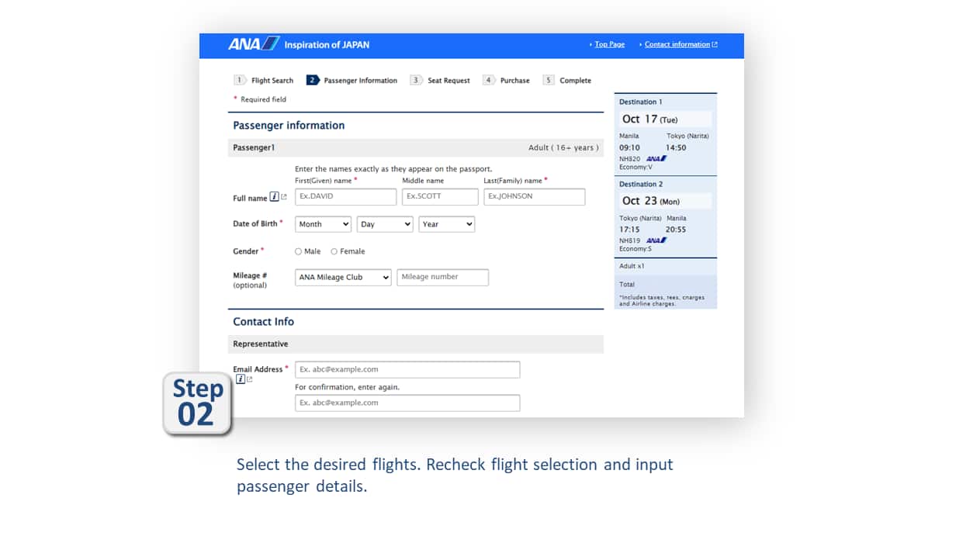Click the external link icon beside Full name
The image size is (980, 543).
[x=284, y=198]
